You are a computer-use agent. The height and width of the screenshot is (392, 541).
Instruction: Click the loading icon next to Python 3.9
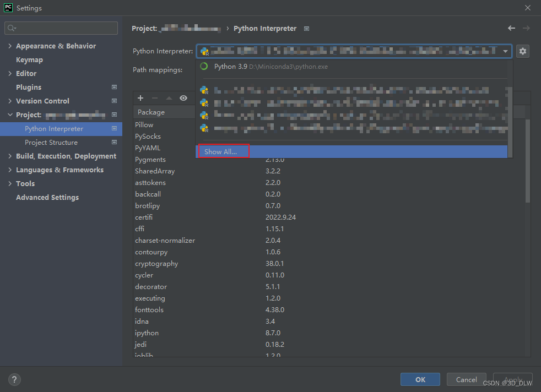pos(204,66)
